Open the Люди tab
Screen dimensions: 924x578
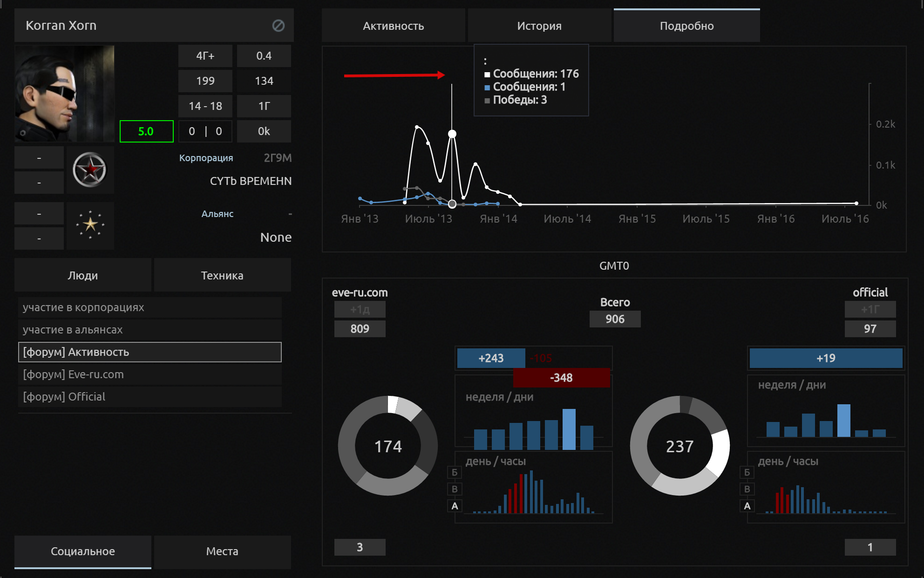83,275
